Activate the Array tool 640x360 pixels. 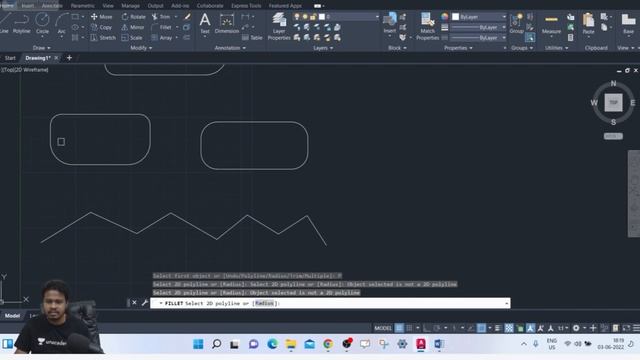162,38
